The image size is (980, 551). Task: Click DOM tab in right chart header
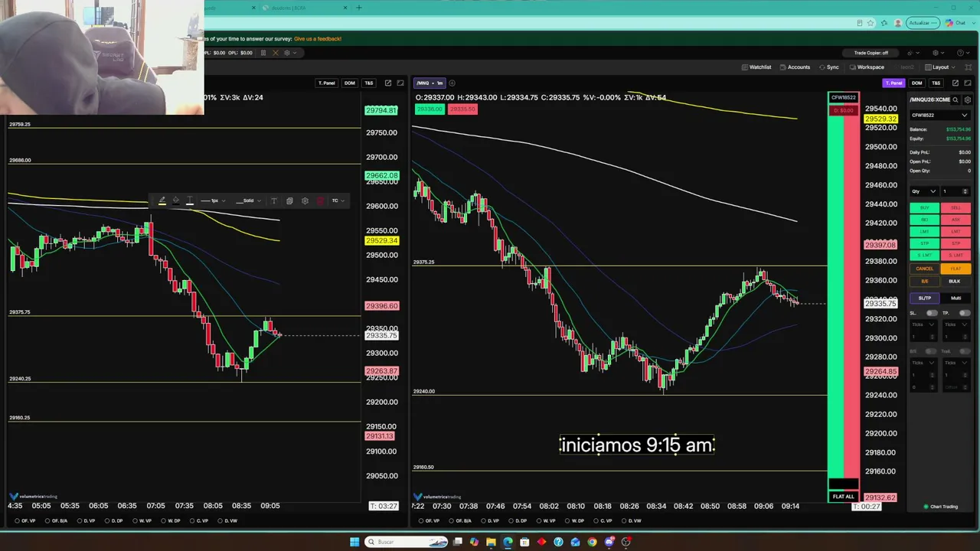click(916, 83)
